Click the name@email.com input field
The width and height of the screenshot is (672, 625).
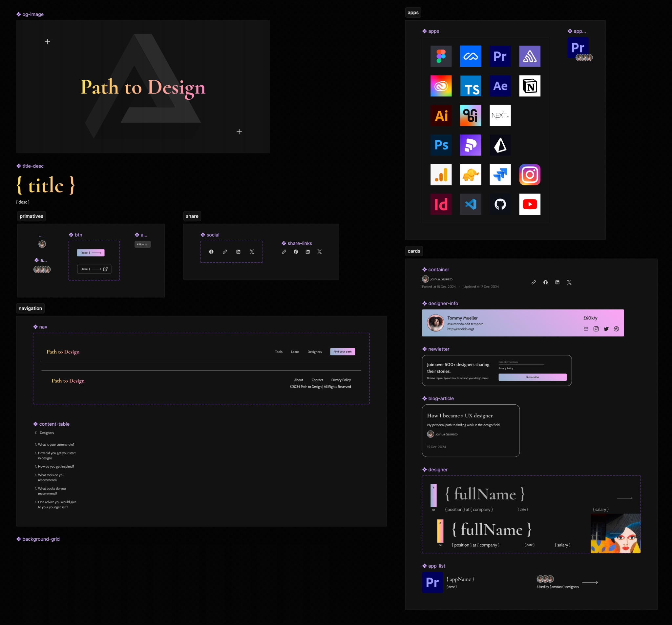(x=521, y=362)
